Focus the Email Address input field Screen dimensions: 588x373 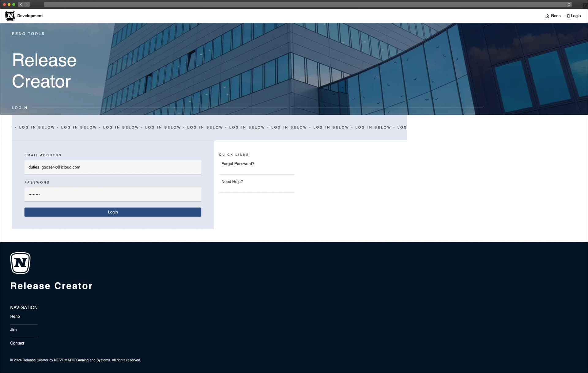point(113,167)
